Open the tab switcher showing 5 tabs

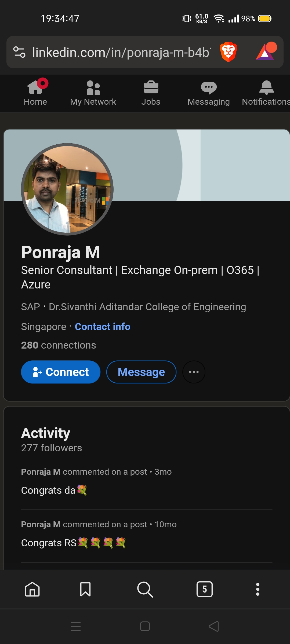[205, 589]
